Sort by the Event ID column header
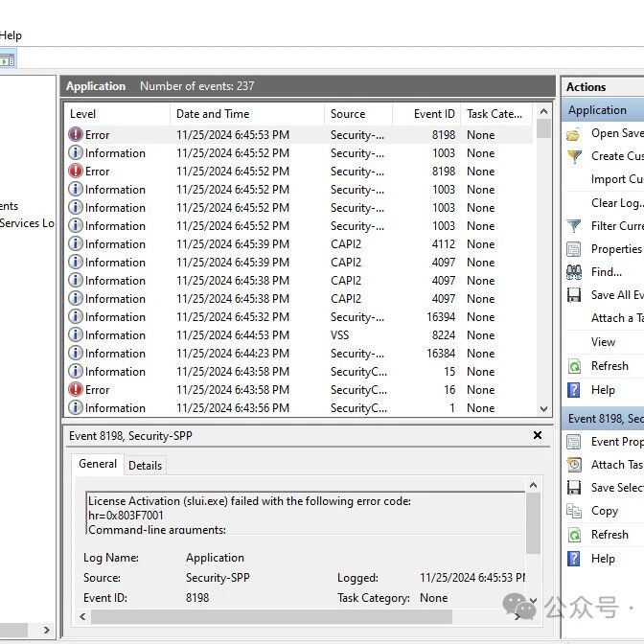The image size is (644, 644). pyautogui.click(x=426, y=114)
